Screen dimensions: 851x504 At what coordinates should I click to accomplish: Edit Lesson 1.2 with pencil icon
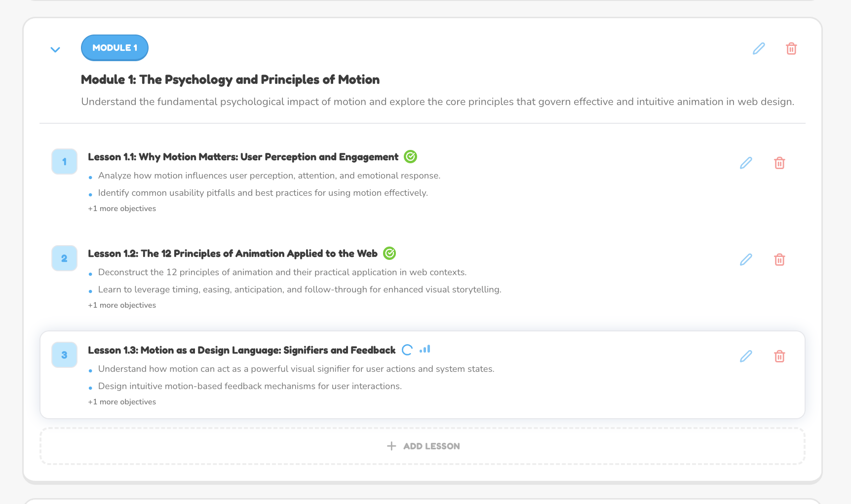pyautogui.click(x=746, y=259)
